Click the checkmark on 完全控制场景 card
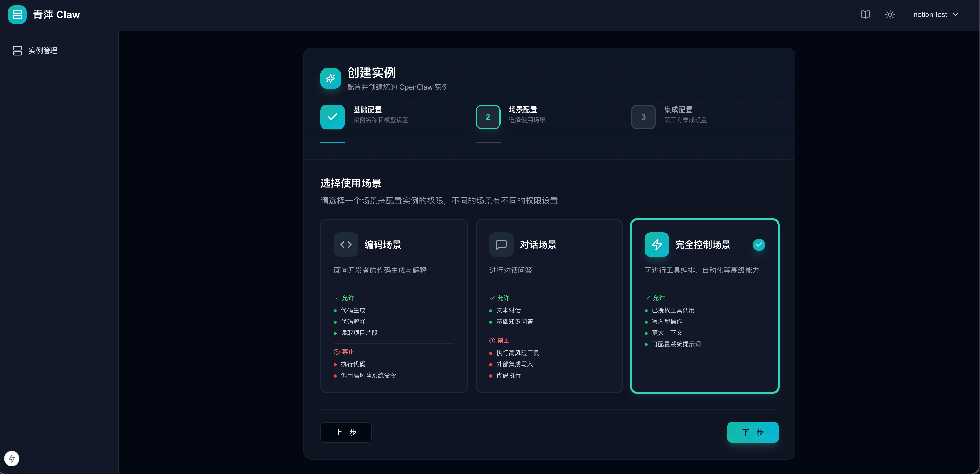The width and height of the screenshot is (980, 474). 759,244
